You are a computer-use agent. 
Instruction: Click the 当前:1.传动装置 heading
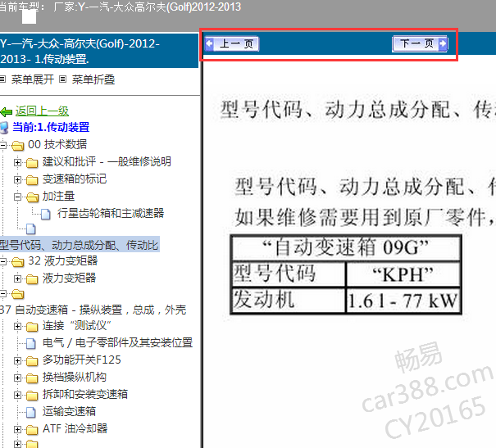tap(51, 127)
